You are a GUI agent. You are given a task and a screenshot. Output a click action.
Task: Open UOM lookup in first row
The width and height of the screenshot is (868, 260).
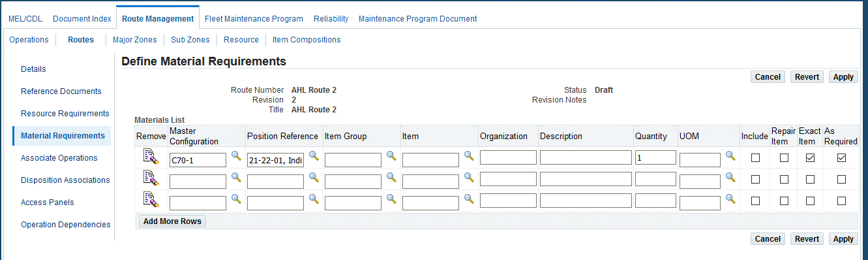(x=730, y=156)
